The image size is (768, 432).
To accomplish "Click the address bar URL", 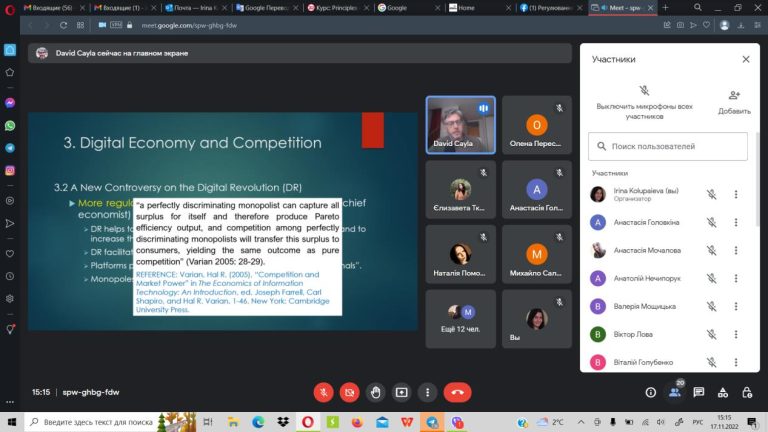I will (x=189, y=25).
